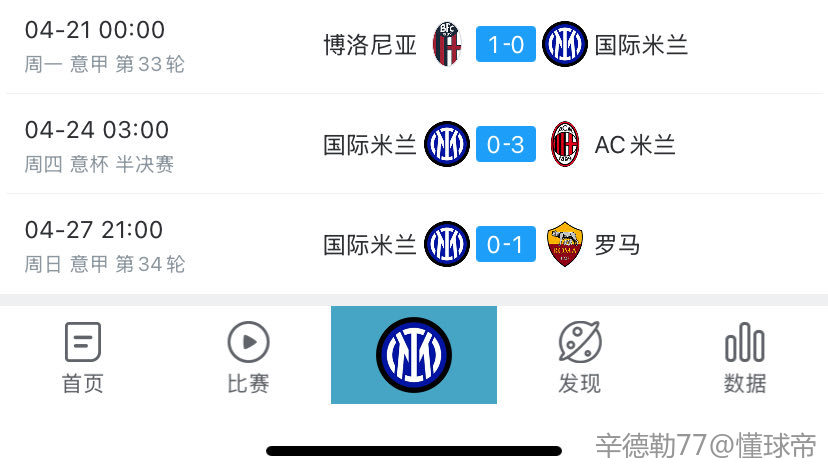The height and width of the screenshot is (472, 828).
Task: Open the 0-3 score of Milan derby
Action: click(x=506, y=144)
